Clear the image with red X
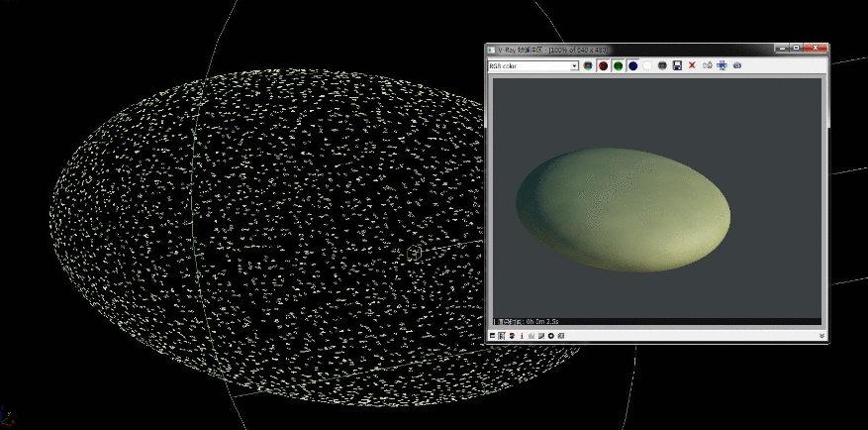The width and height of the screenshot is (868, 430). coord(692,65)
